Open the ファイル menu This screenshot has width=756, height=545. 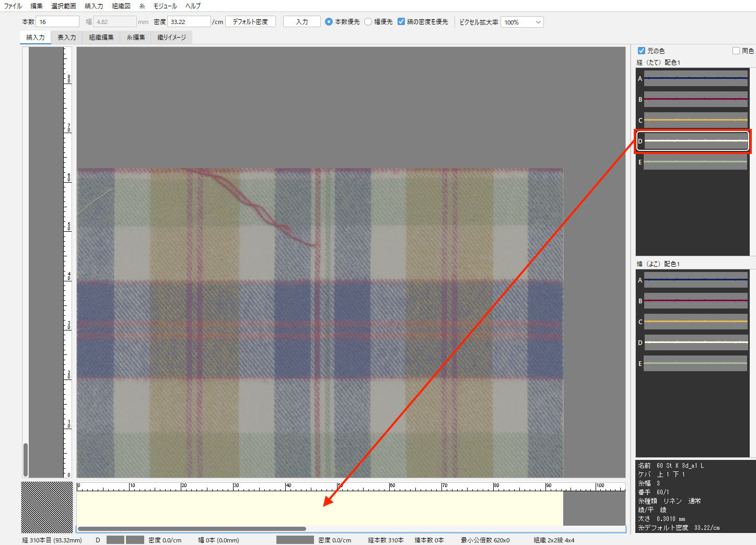(13, 6)
